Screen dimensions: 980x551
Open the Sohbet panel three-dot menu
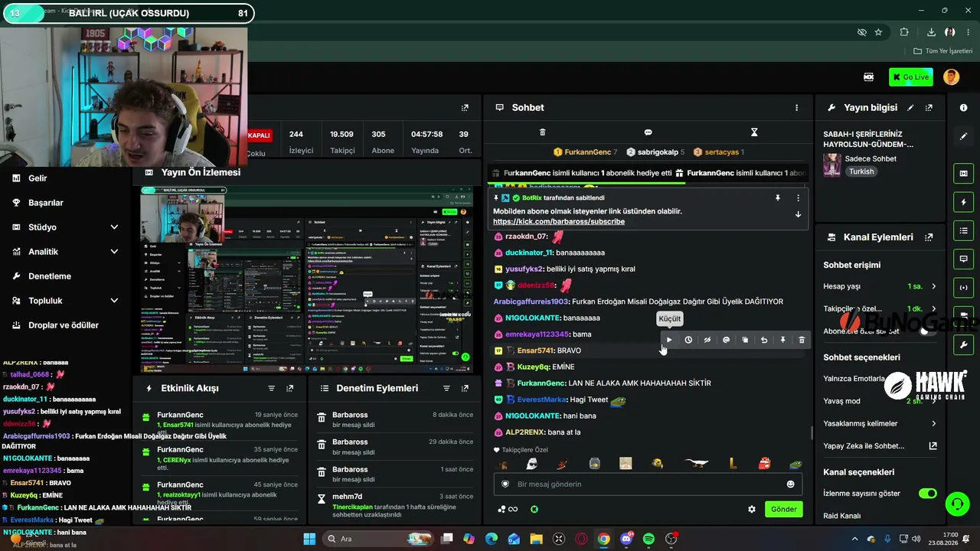(x=796, y=108)
